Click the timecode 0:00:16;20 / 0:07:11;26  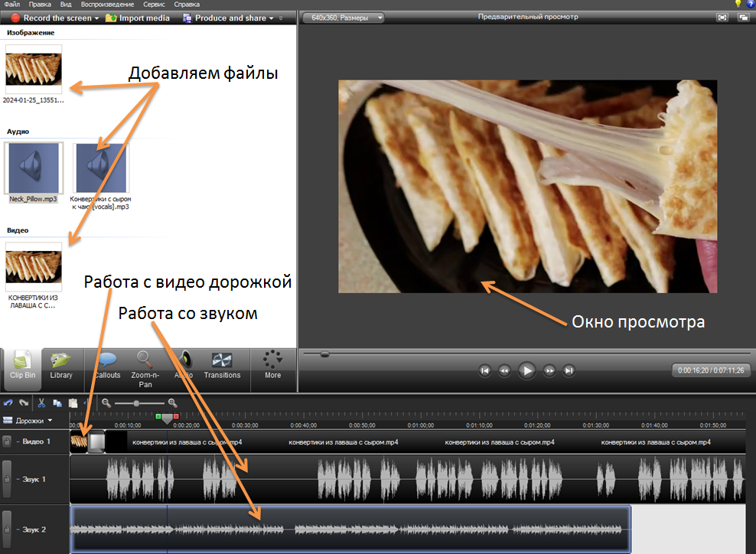(x=711, y=370)
